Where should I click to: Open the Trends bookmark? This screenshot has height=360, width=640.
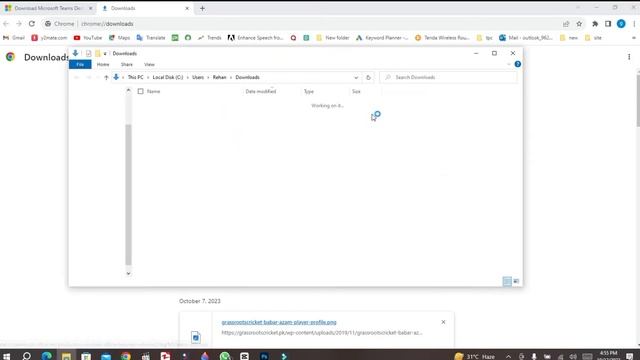[x=209, y=38]
